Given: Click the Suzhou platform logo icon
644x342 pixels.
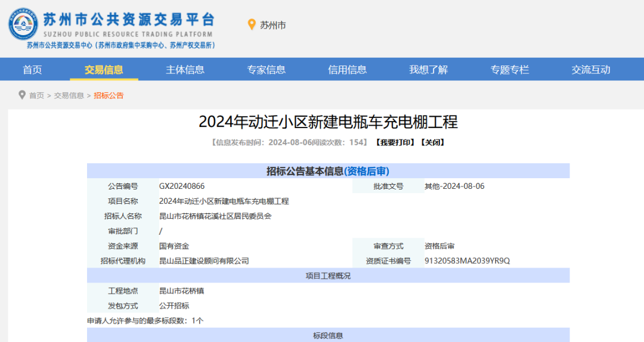Looking at the screenshot, I should pyautogui.click(x=23, y=24).
